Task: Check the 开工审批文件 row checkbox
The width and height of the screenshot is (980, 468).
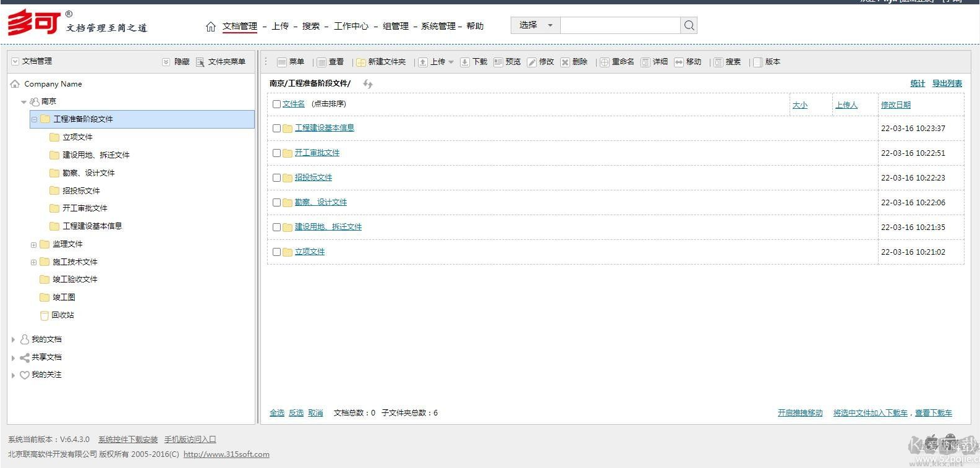Action: pos(276,153)
